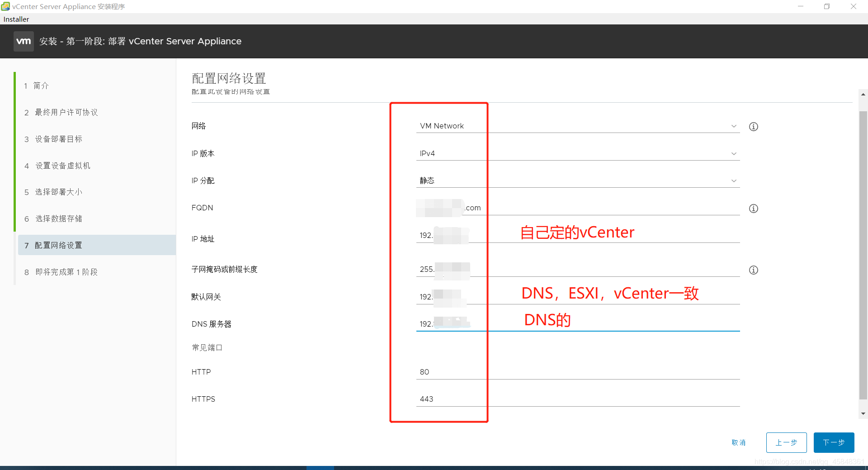Click the vm logo in the header
The height and width of the screenshot is (470, 868).
pos(24,41)
